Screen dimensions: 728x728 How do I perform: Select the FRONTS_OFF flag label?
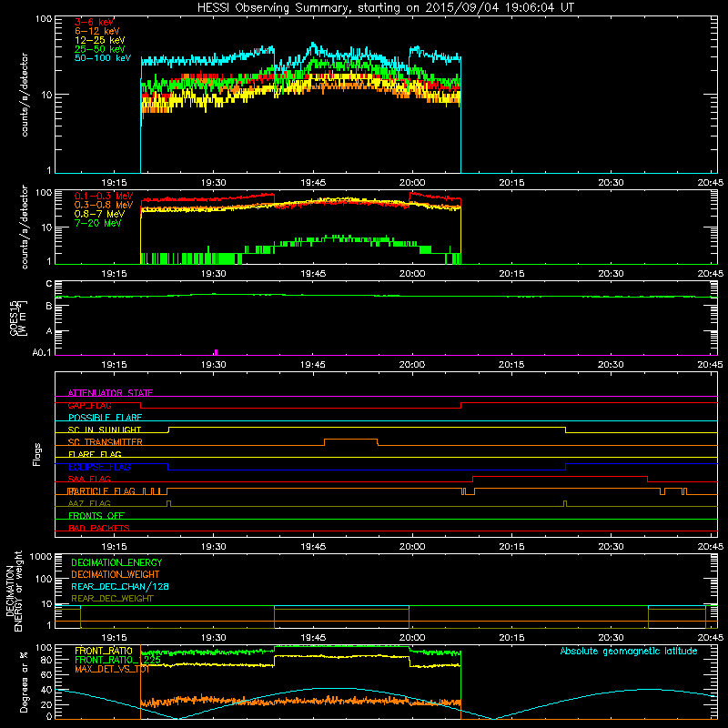[96, 516]
